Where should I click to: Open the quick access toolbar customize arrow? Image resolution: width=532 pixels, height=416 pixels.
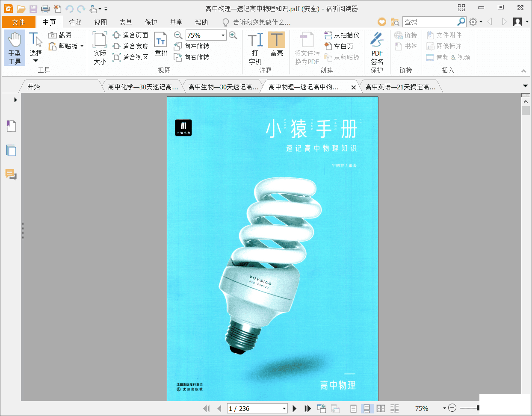tap(106, 9)
